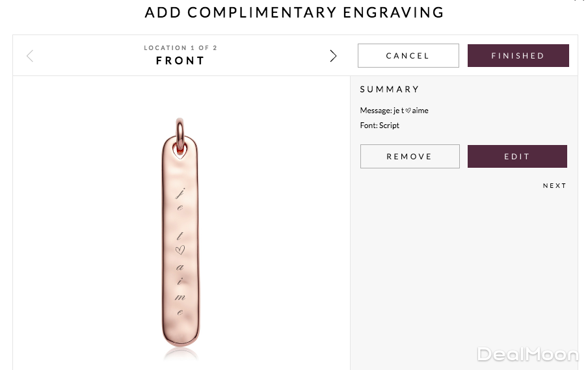The height and width of the screenshot is (370, 588).
Task: Click the pendant's top loop ring
Action: pyautogui.click(x=180, y=127)
